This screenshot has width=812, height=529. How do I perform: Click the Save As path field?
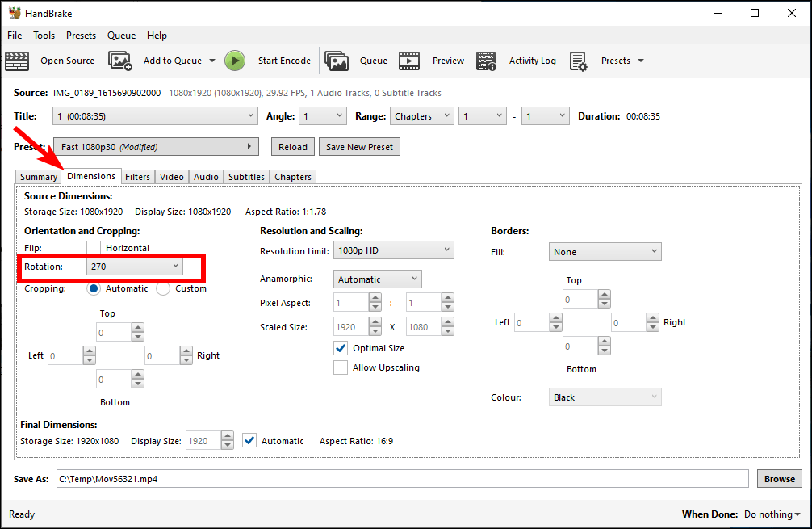point(403,479)
